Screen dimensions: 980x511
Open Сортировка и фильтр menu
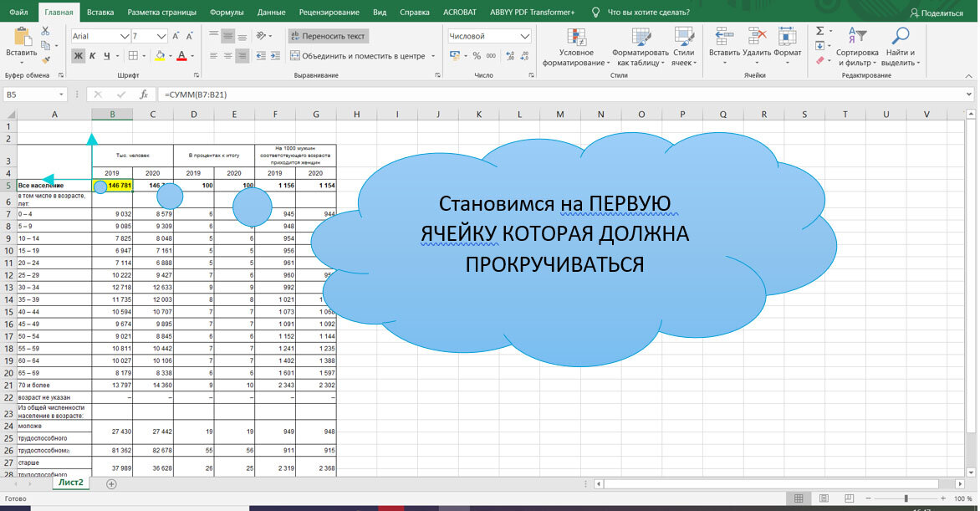(x=857, y=47)
